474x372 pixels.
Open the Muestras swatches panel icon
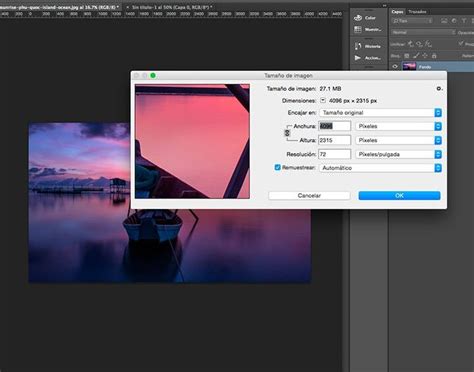click(x=358, y=29)
